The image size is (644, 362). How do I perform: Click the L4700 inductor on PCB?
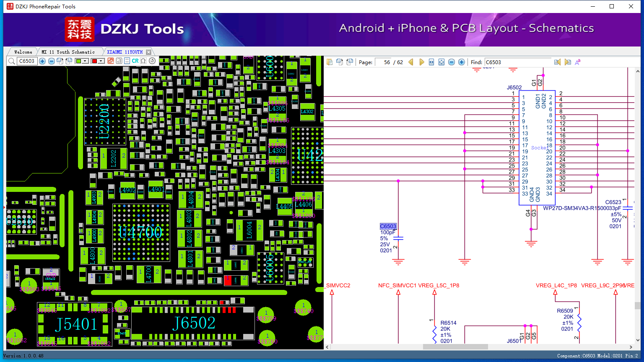click(x=149, y=274)
